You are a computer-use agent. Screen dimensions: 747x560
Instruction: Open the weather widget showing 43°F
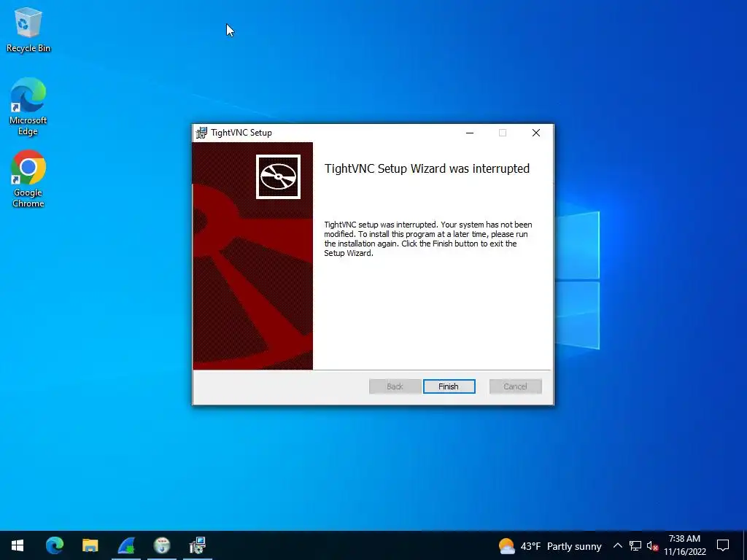(x=550, y=545)
